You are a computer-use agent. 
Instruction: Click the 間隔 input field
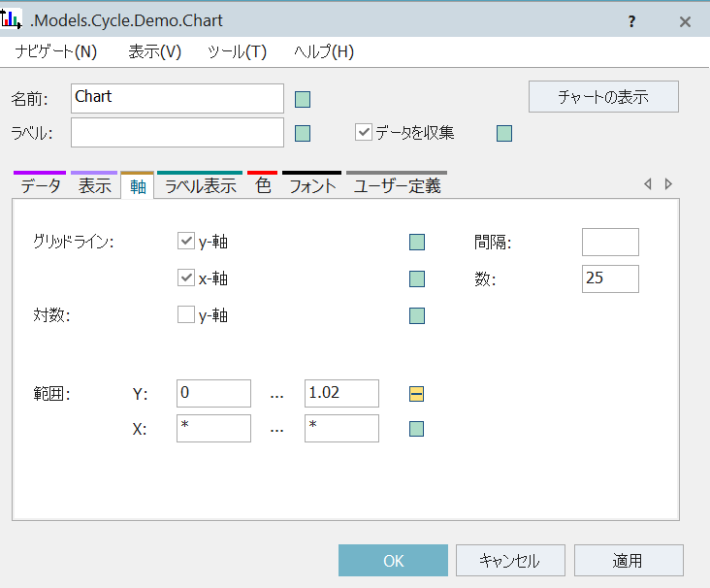click(610, 242)
